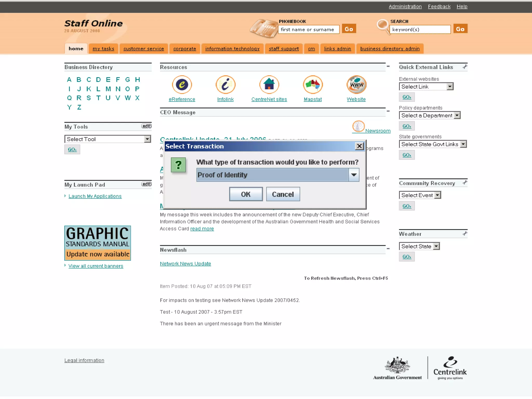Open the Select State Govt Links dropdown
The image size is (532, 399).
463,144
